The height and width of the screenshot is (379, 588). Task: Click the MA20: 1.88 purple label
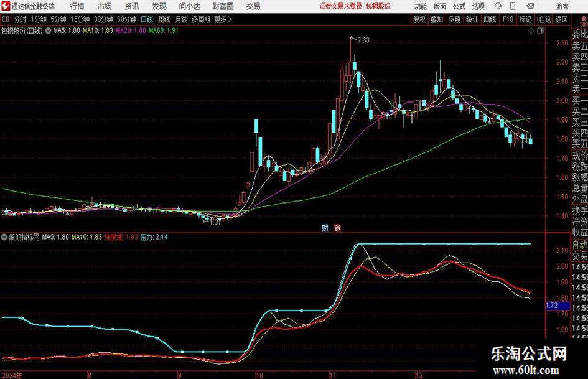[x=131, y=30]
